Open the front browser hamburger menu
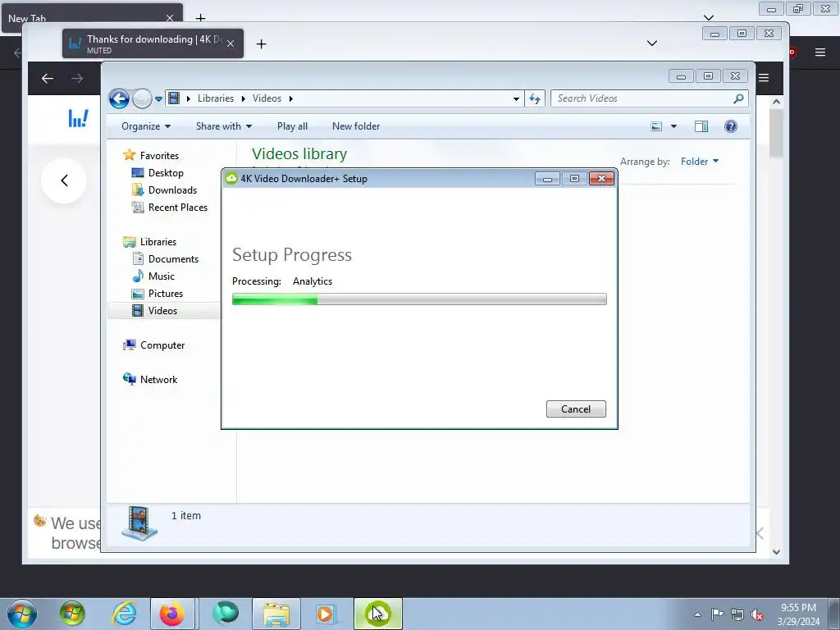This screenshot has height=630, width=840. pyautogui.click(x=764, y=78)
